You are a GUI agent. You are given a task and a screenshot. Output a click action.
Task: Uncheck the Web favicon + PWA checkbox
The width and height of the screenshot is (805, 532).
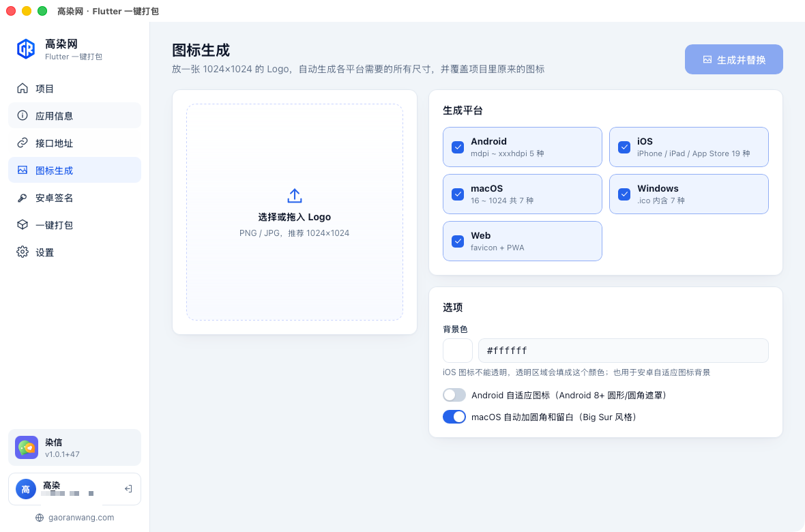pos(458,241)
